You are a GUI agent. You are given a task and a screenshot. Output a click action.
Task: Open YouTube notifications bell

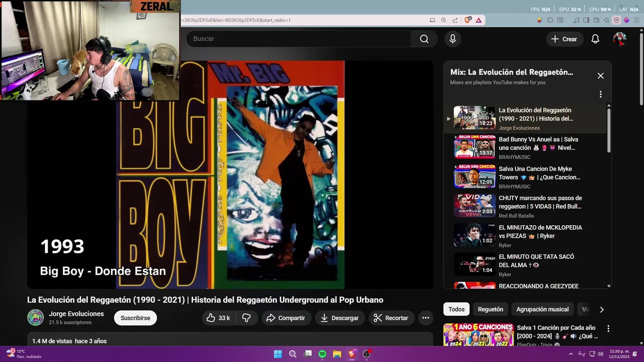tap(595, 39)
